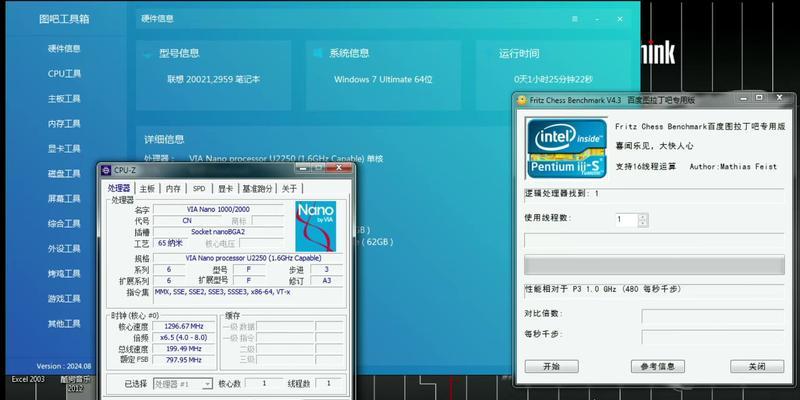The image size is (800, 400).
Task: Close the Fritz Chess Benchmark window
Action: pyautogui.click(x=779, y=97)
